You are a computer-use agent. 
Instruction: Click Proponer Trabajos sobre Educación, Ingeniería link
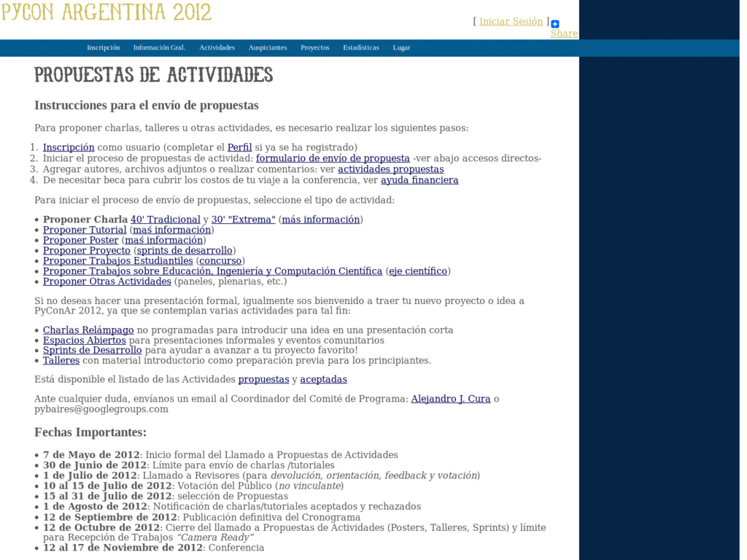[212, 271]
